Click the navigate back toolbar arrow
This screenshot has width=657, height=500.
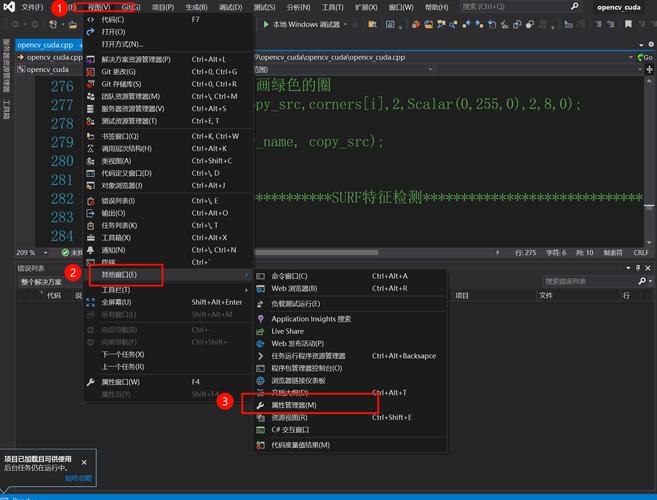tap(15, 24)
